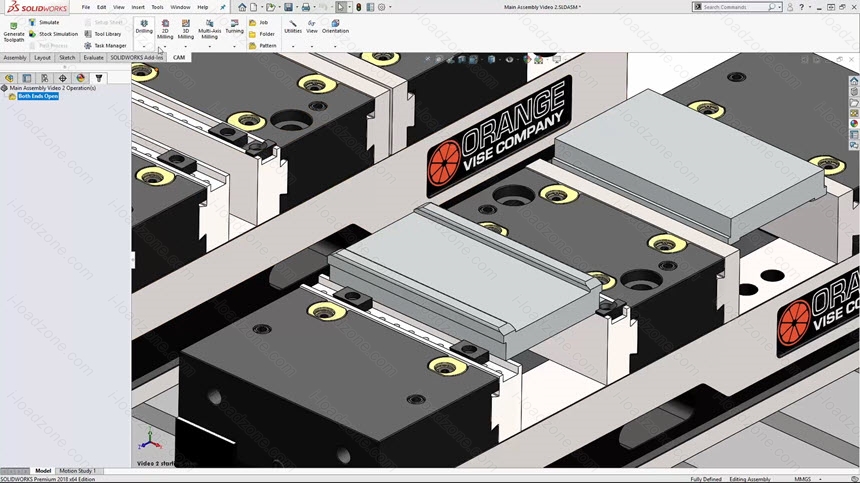Select the Drilling operation

[x=144, y=27]
